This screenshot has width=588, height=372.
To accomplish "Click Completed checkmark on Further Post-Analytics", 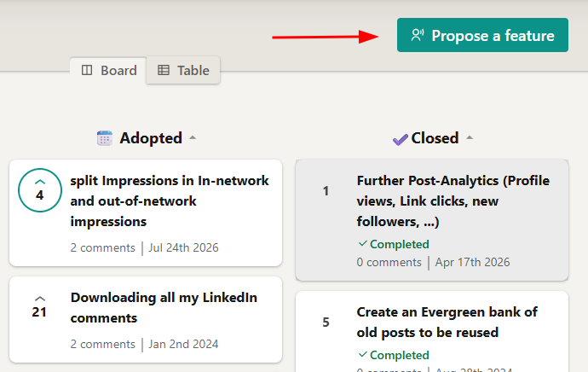I will pos(362,244).
